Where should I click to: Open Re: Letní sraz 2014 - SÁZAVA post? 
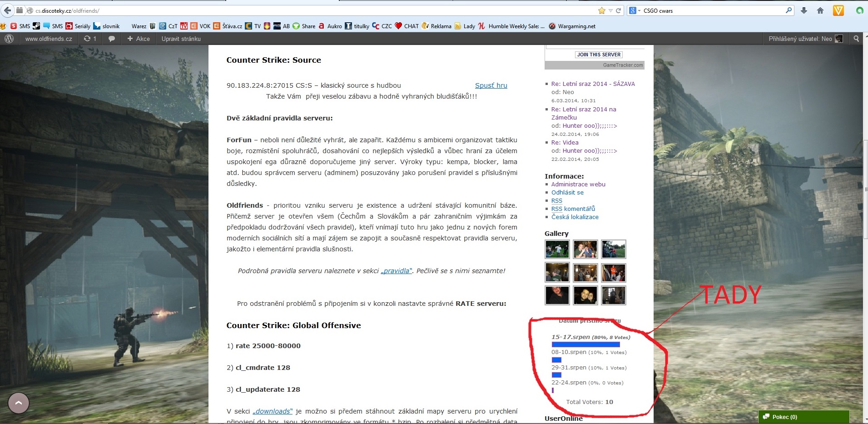[593, 84]
